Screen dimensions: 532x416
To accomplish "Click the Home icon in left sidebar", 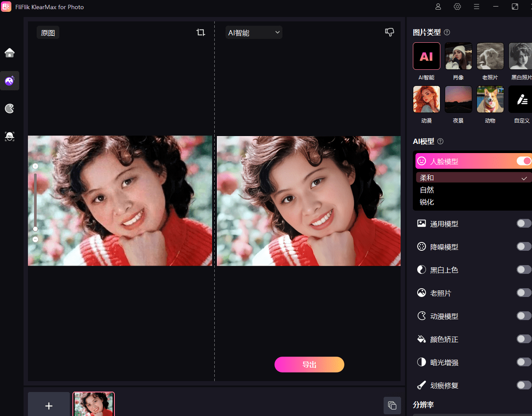I will (10, 53).
